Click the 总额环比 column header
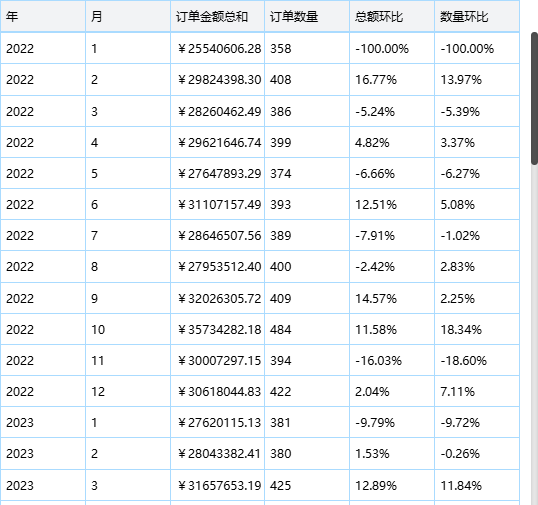538x505 pixels. [392, 16]
